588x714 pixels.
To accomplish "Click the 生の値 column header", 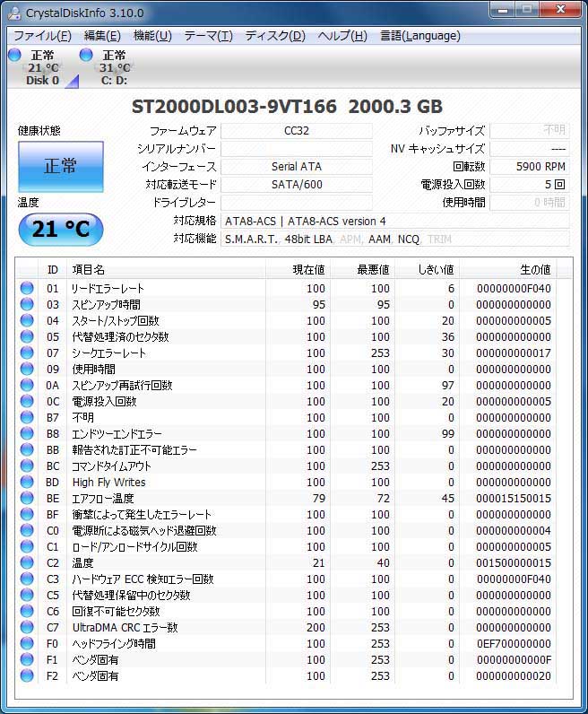I will [x=508, y=270].
